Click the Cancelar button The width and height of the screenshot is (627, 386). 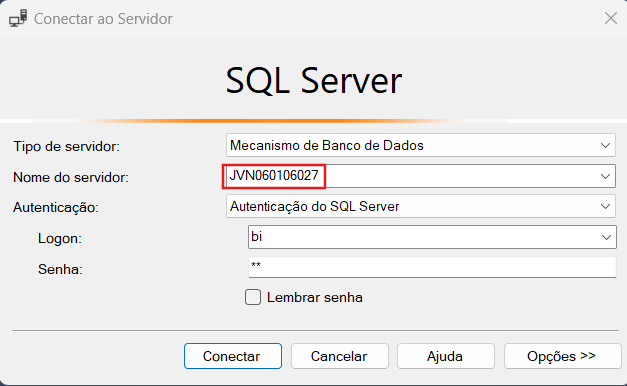tap(339, 356)
